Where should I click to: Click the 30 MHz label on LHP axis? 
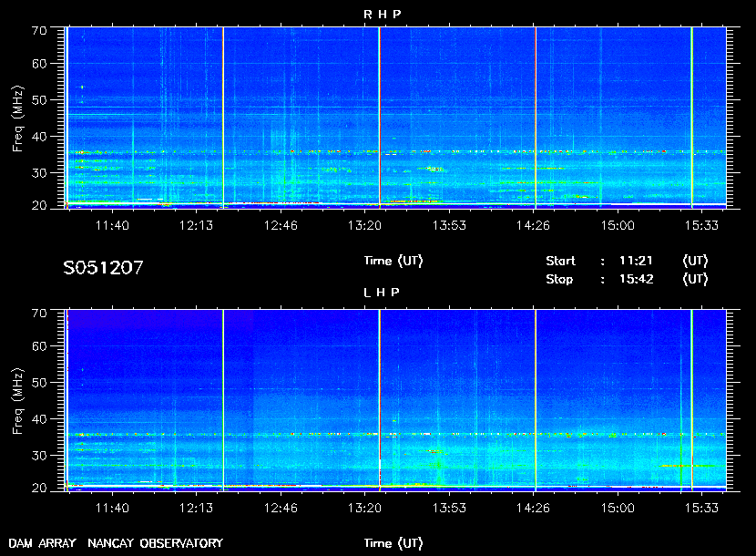[x=39, y=455]
